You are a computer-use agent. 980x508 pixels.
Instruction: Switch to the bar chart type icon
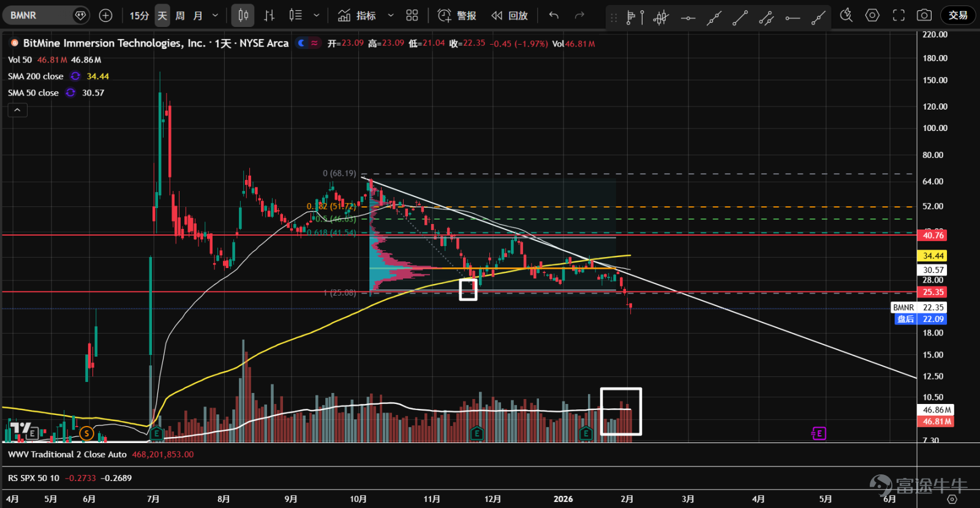click(269, 15)
